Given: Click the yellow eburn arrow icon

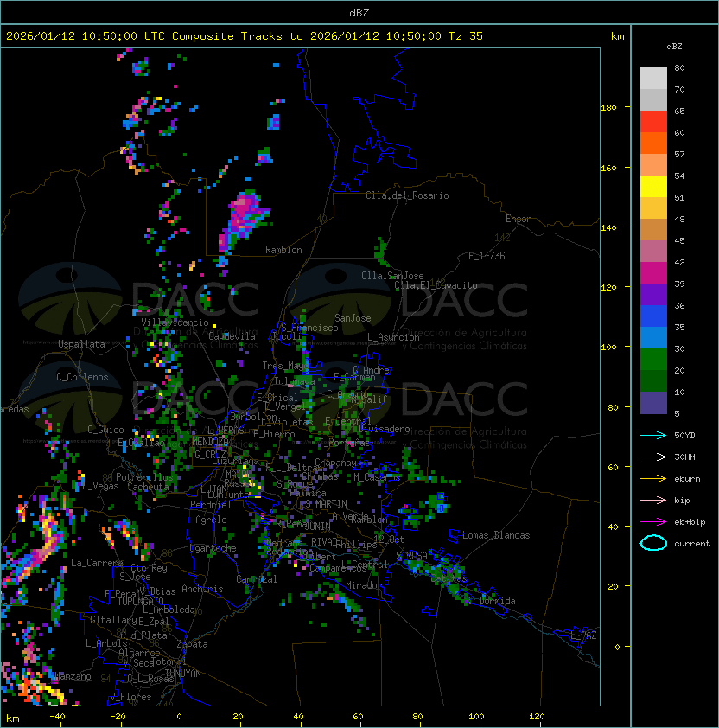Looking at the screenshot, I should coord(653,479).
